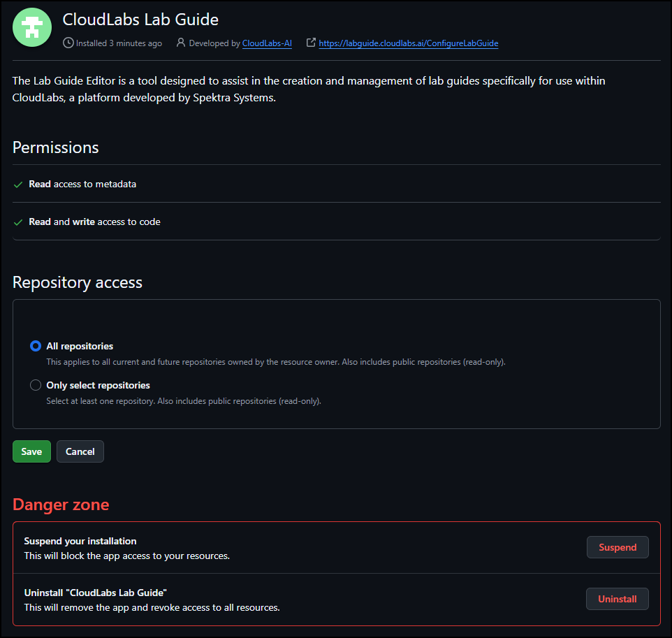Click the All repositories label text

click(x=80, y=346)
